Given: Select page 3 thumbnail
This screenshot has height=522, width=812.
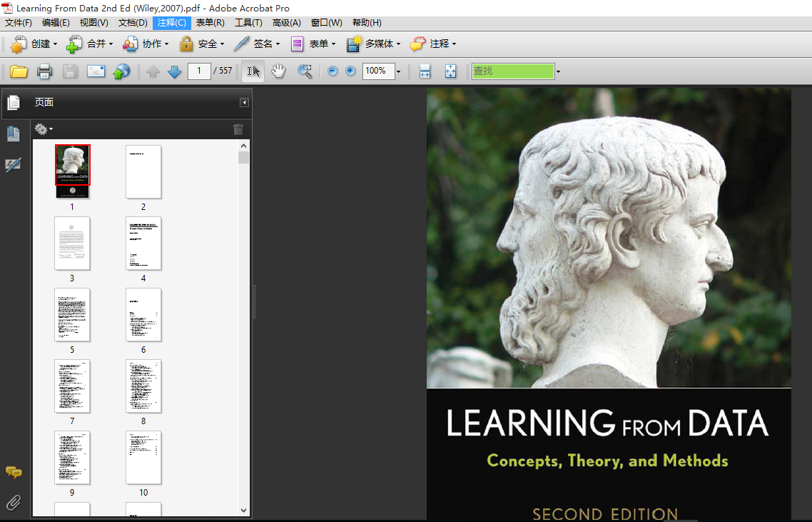Looking at the screenshot, I should click(x=73, y=243).
